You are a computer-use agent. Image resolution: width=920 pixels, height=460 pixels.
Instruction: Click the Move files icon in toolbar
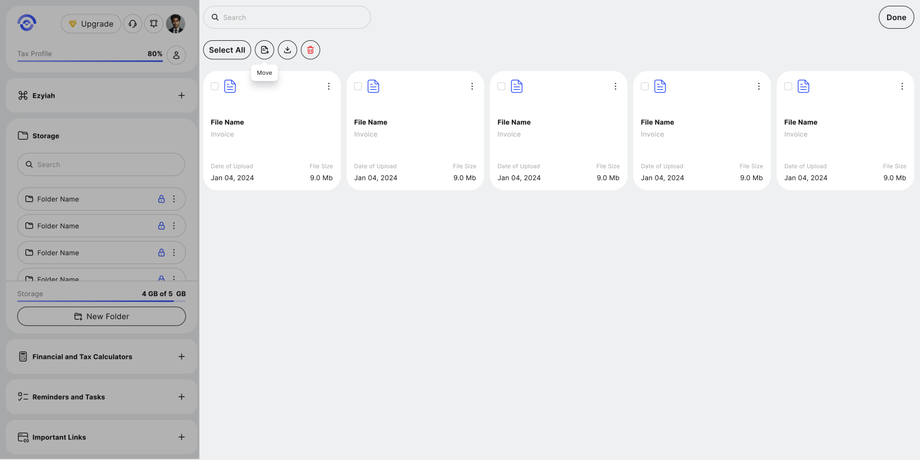tap(264, 50)
